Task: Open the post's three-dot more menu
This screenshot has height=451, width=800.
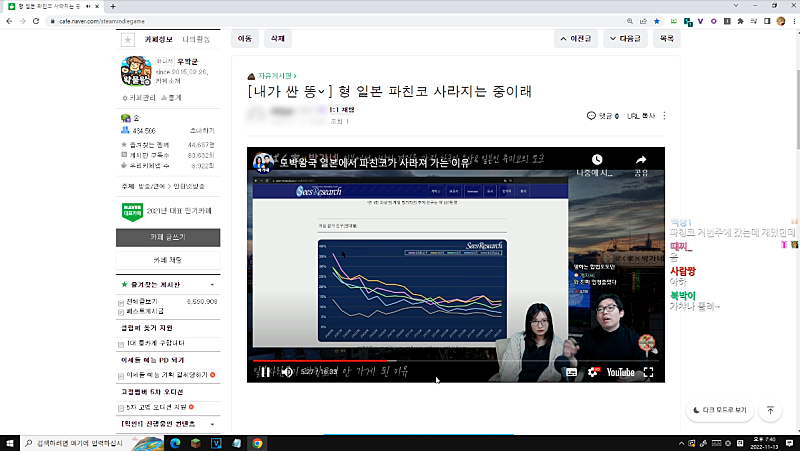Action: click(x=664, y=116)
